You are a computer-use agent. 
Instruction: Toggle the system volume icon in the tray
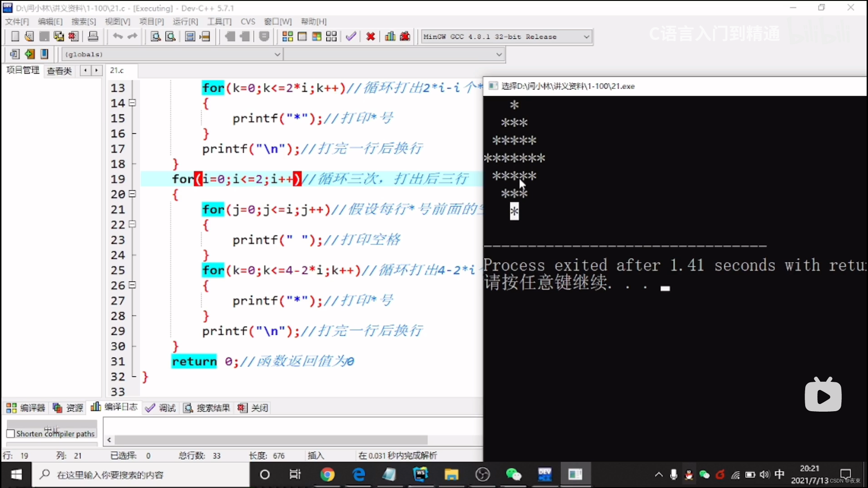(x=764, y=474)
